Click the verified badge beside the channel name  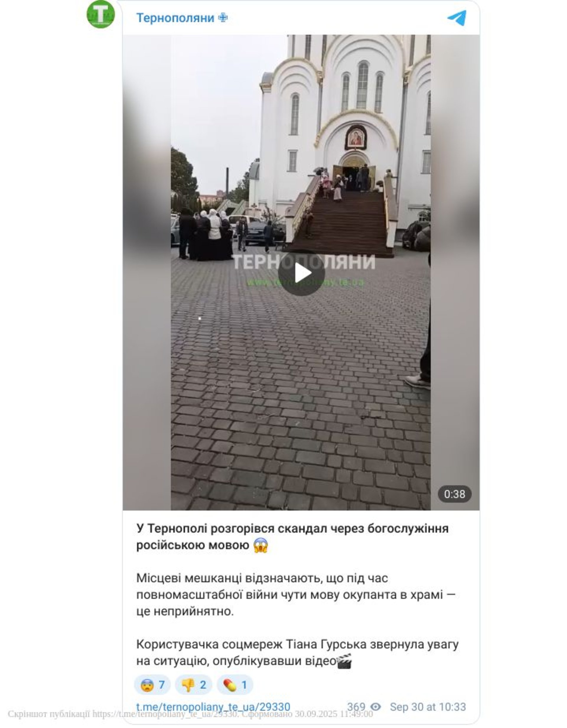[223, 18]
